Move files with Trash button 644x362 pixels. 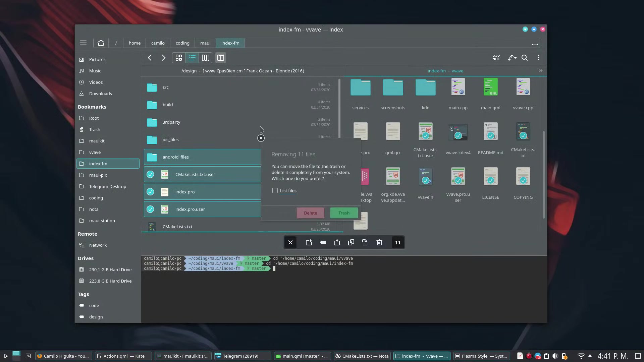[x=344, y=213]
